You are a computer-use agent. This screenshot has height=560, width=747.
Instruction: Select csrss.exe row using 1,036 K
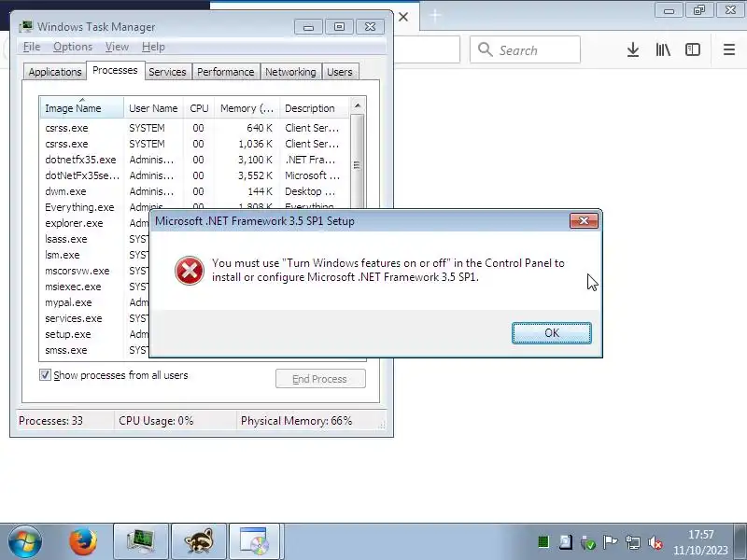tap(195, 144)
